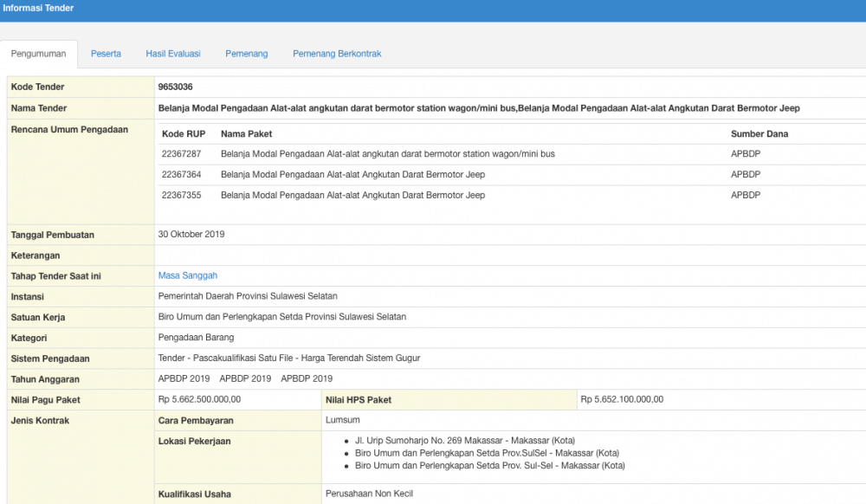This screenshot has width=866, height=504.
Task: Open the Hasil Evaluasi tab
Action: [x=173, y=54]
